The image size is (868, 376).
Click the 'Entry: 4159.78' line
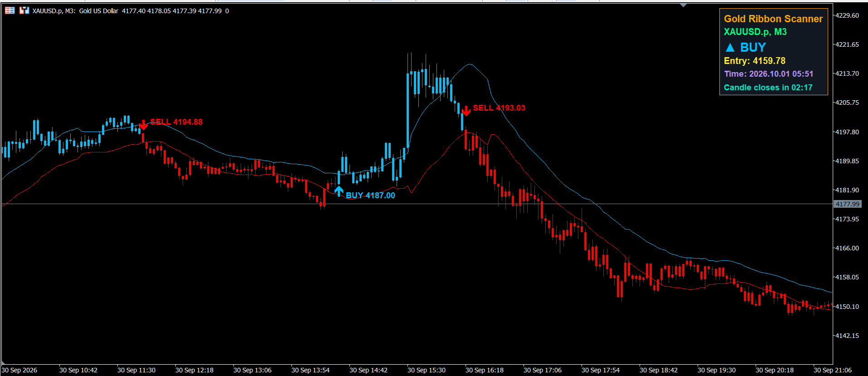tap(755, 61)
